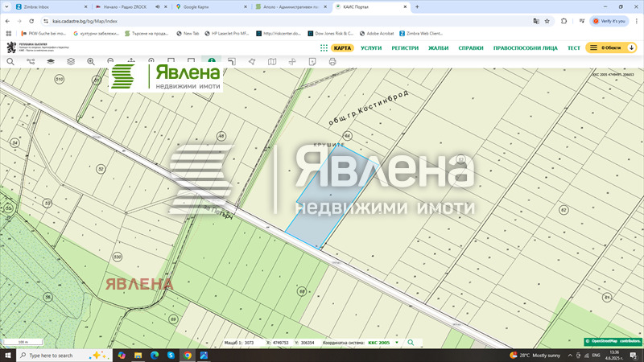Open the map layers stack icon

pyautogui.click(x=51, y=61)
